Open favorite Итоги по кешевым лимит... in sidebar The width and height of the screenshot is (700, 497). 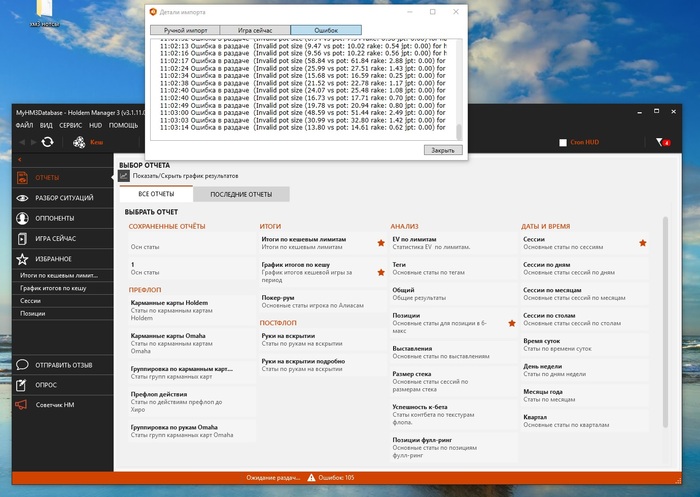coord(62,276)
